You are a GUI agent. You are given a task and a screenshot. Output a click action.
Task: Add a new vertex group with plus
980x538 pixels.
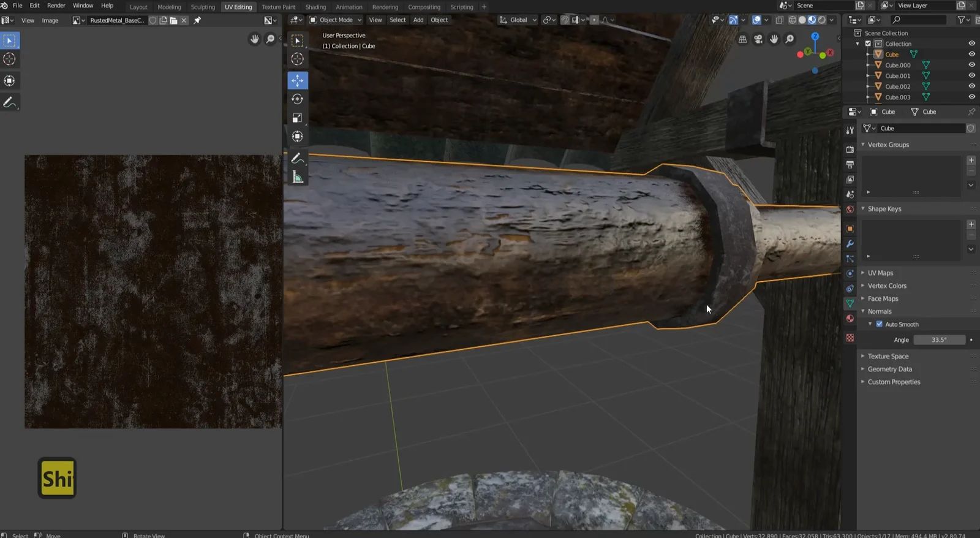[971, 161]
